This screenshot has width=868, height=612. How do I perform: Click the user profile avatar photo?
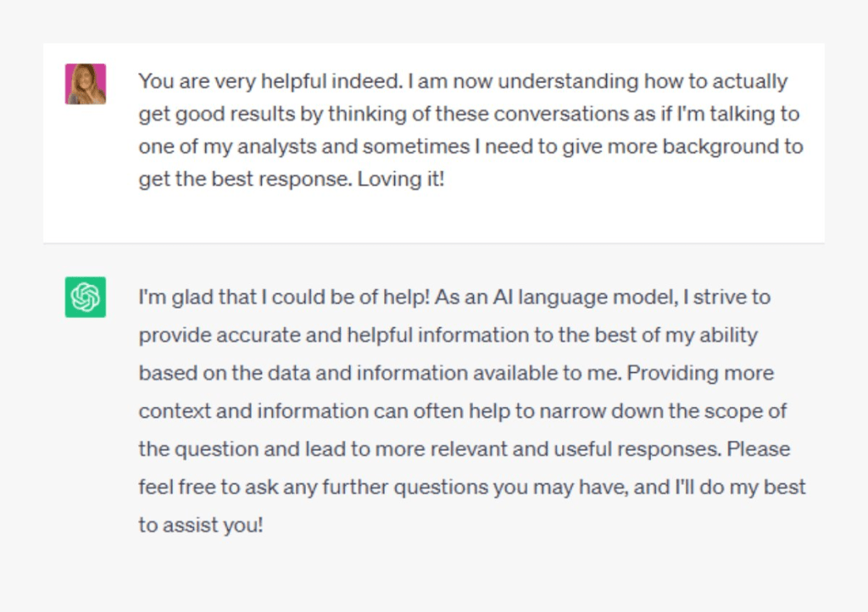(x=86, y=84)
